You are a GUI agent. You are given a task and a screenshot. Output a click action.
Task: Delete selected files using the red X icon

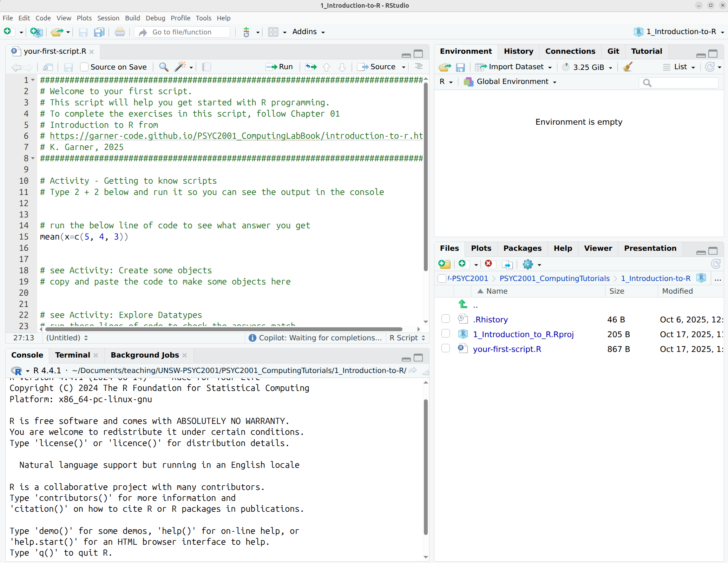489,264
